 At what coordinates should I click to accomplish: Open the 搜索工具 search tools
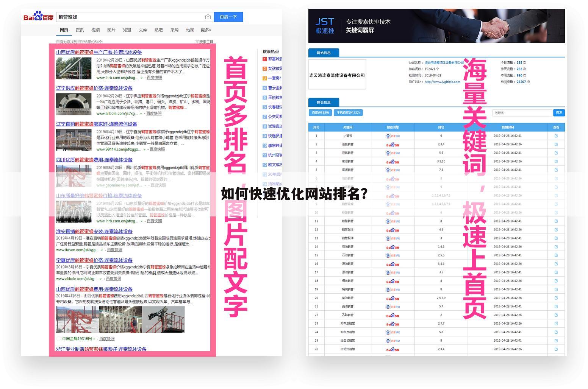point(205,41)
